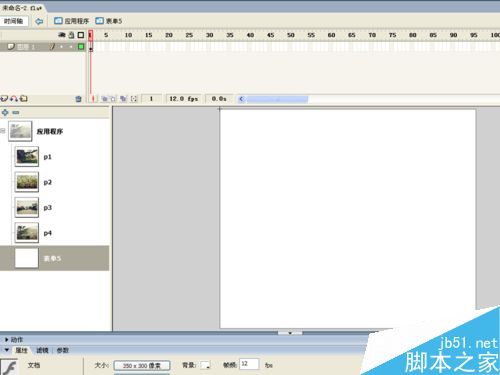500x375 pixels.
Task: Click the delete screen minus icon
Action: coord(16,113)
